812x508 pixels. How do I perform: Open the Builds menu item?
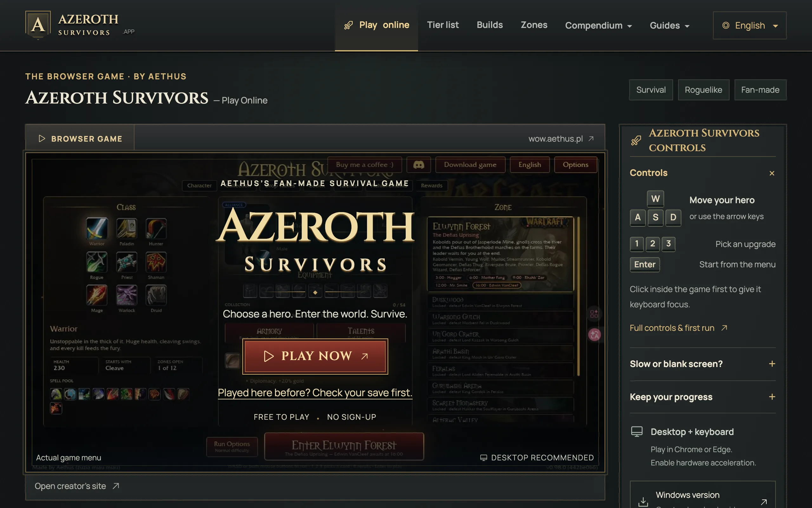tap(489, 25)
